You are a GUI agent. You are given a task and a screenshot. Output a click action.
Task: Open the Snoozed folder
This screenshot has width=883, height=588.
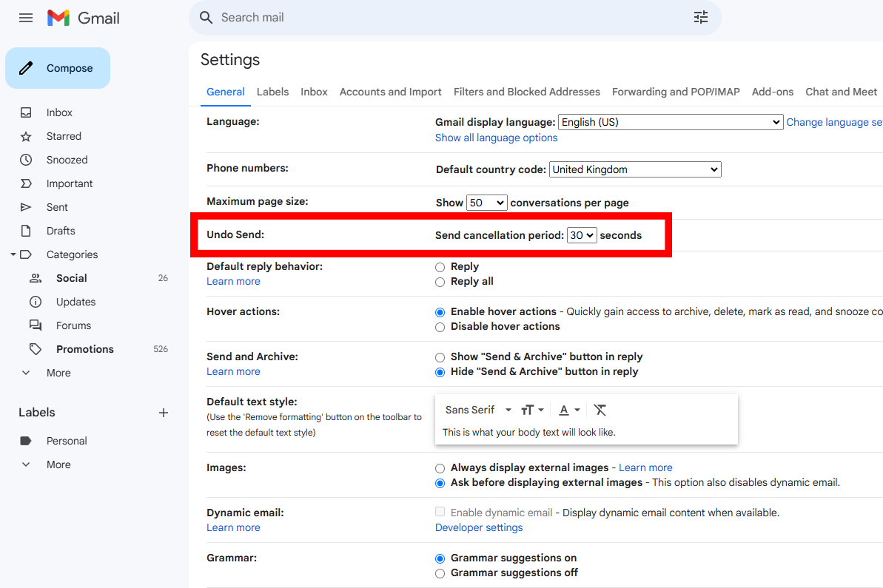(66, 159)
